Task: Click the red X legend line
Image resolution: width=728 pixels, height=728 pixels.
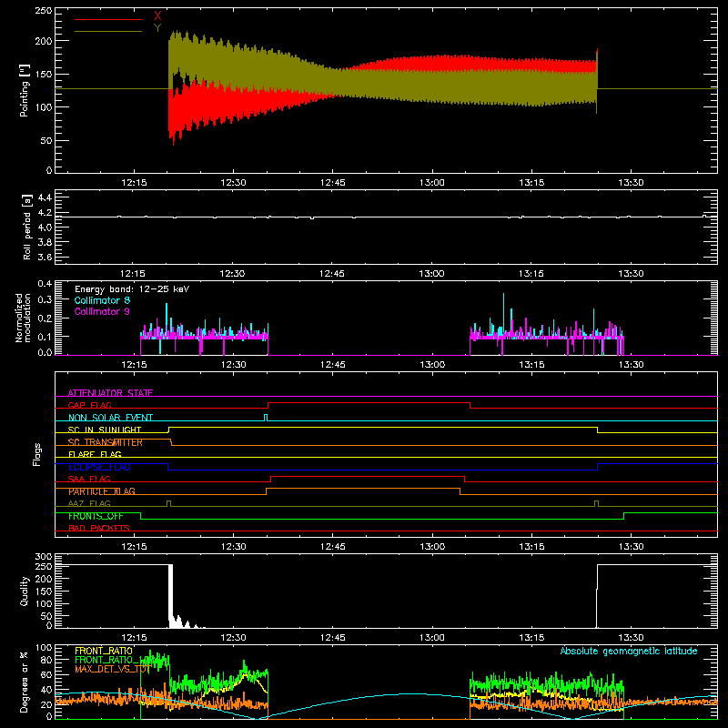Action: tap(108, 19)
